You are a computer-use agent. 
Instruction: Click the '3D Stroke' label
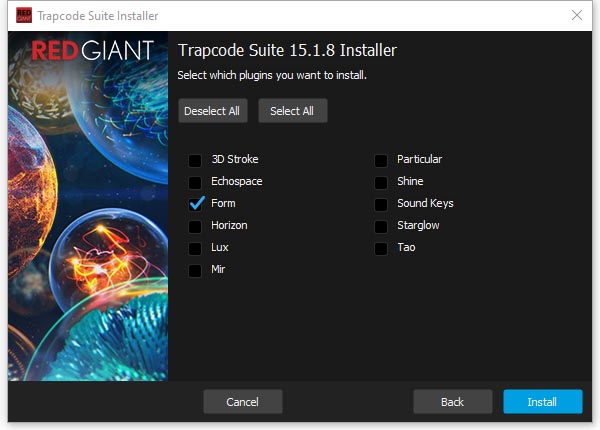235,159
